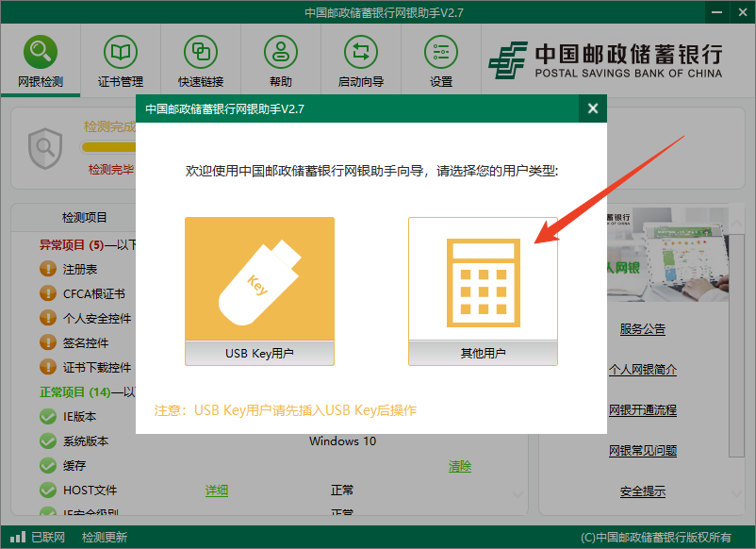The image size is (756, 549).
Task: Click the scroll-down chevron in right panel
Action: (737, 493)
